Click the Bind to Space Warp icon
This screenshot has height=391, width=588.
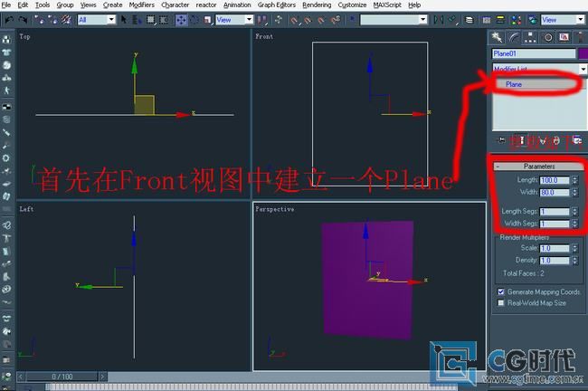pyautogui.click(x=66, y=20)
